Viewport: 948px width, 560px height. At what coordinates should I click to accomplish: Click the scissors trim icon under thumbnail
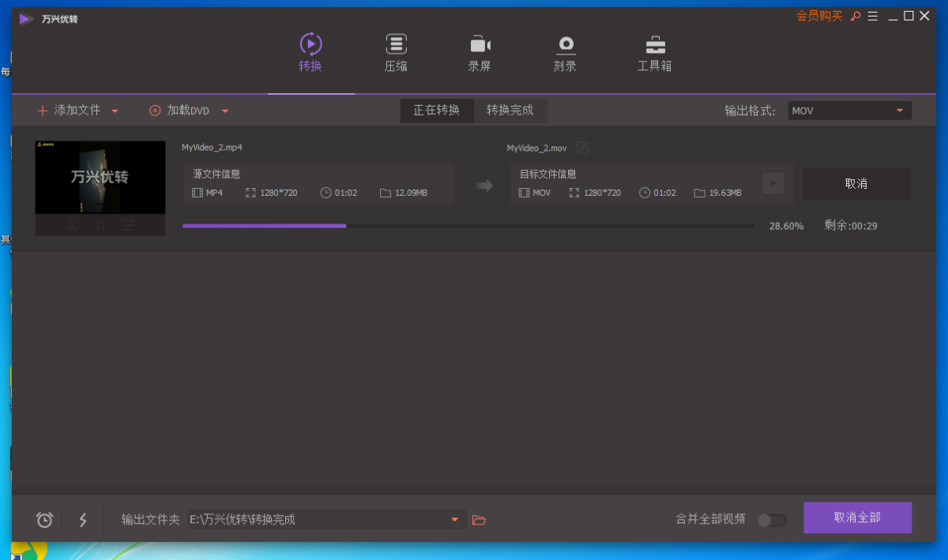pyautogui.click(x=72, y=226)
